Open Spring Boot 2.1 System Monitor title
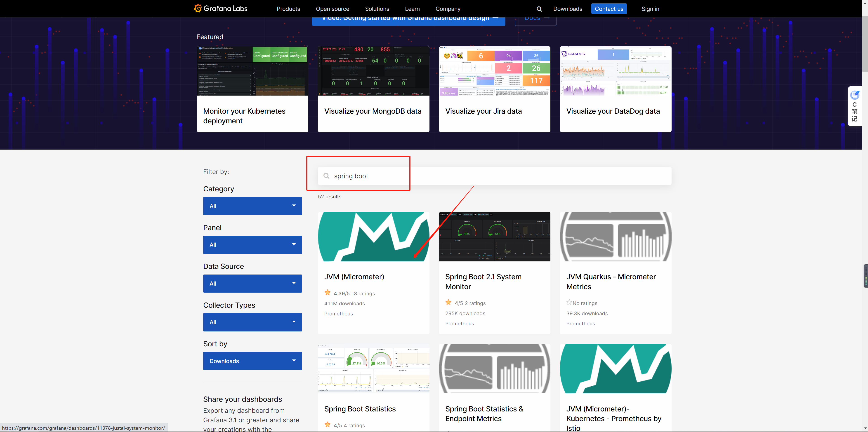 (x=483, y=282)
